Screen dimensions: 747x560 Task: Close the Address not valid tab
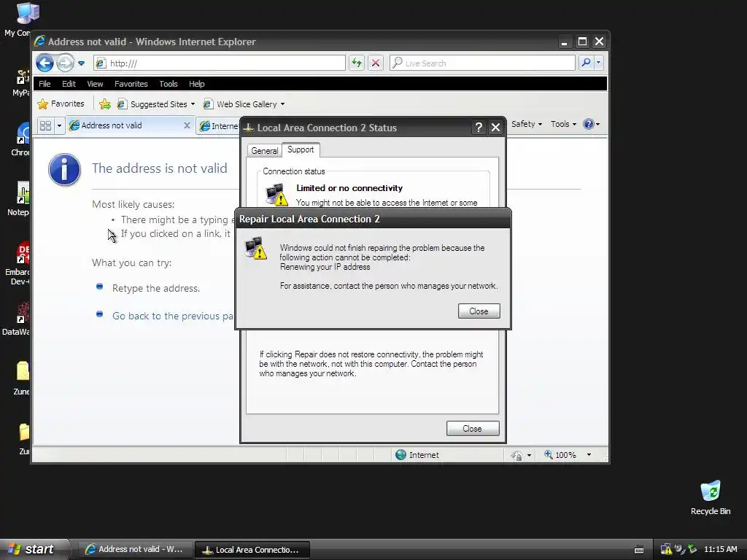point(187,125)
